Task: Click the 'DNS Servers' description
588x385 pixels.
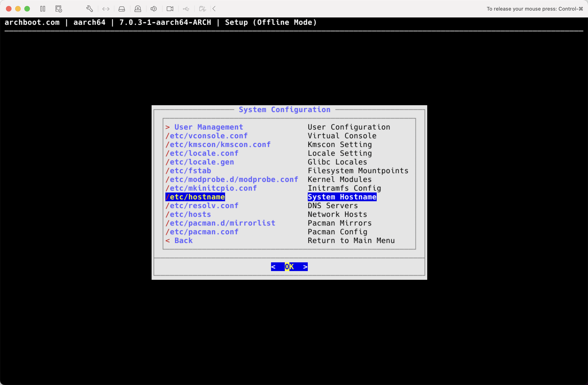Action: coord(333,206)
